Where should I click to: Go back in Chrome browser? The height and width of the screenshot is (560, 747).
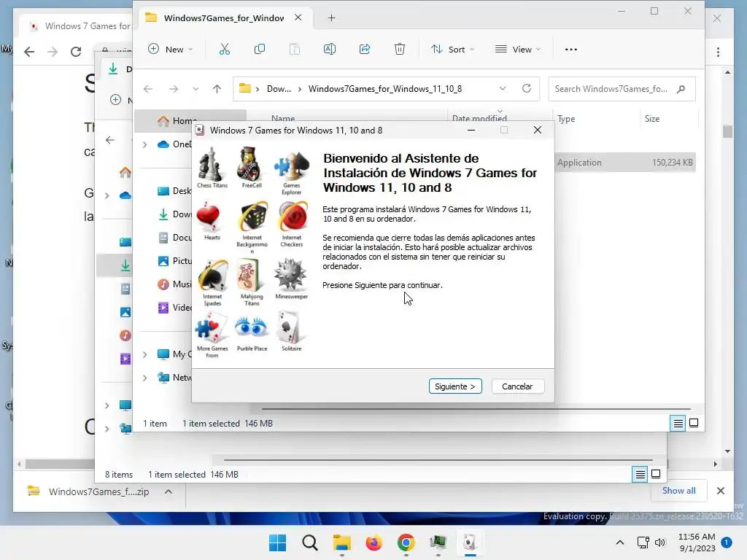[29, 52]
